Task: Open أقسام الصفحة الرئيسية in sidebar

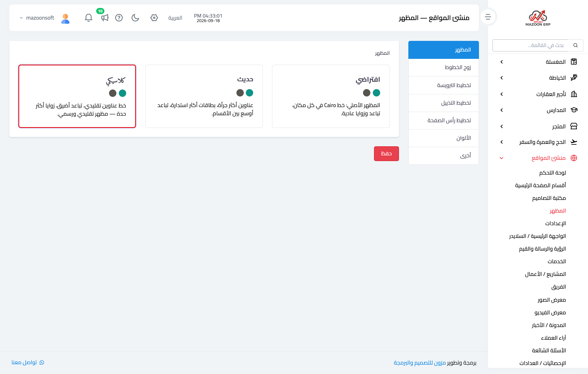Action: (540, 186)
